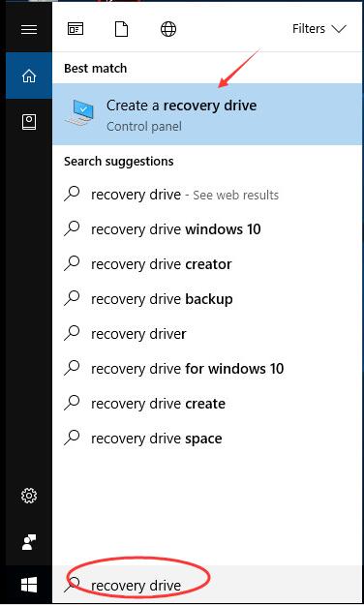Choose recovery drive create suggestion
The height and width of the screenshot is (606, 364).
tap(207, 404)
